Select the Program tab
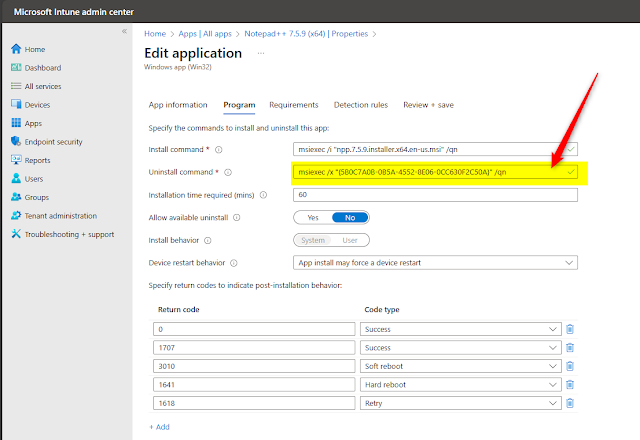Screen dimensions: 640x440 pos(239,105)
